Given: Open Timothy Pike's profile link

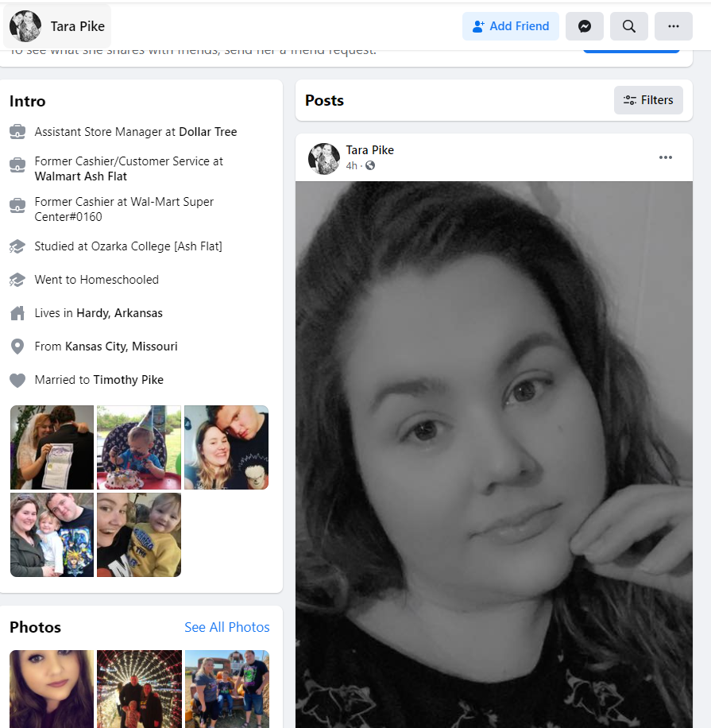Looking at the screenshot, I should pos(129,380).
